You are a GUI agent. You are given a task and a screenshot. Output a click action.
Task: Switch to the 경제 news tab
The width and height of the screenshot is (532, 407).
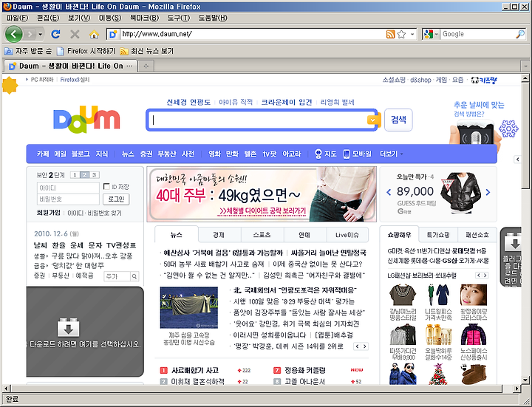(x=219, y=235)
